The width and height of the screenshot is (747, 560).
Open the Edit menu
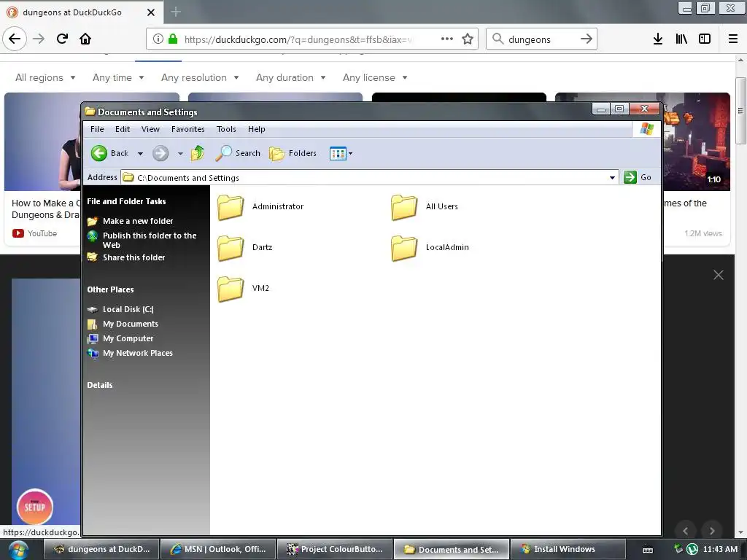click(x=123, y=129)
